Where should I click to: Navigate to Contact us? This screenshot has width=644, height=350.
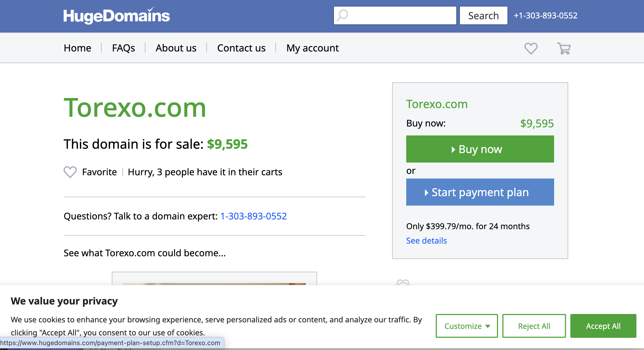pos(241,48)
